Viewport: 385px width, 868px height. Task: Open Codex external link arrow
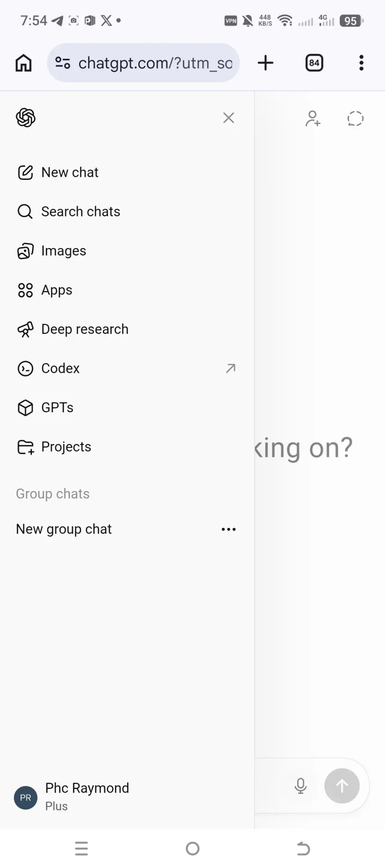click(x=230, y=368)
